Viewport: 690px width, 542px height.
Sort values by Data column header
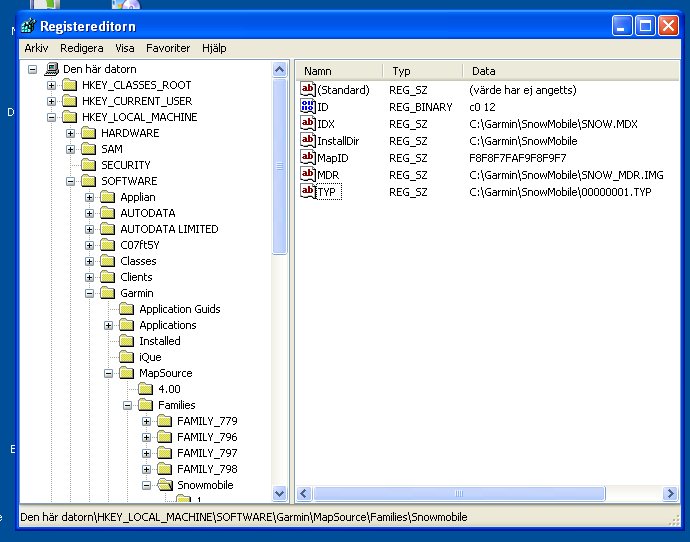click(571, 71)
